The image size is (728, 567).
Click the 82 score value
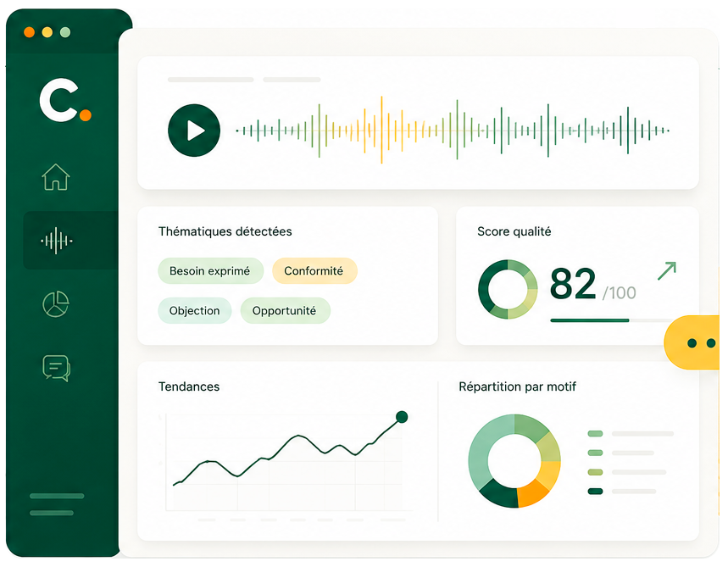pos(573,284)
